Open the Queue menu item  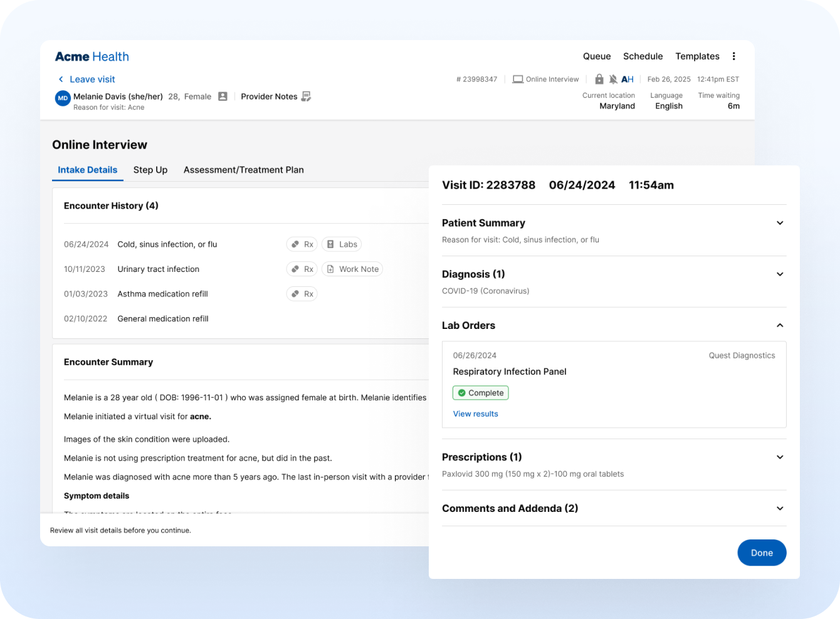click(597, 56)
